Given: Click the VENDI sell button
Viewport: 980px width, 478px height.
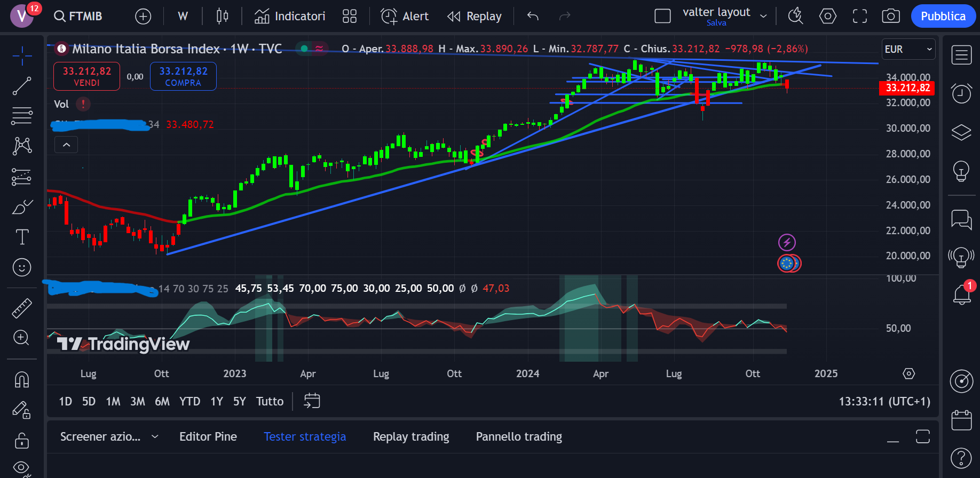Looking at the screenshot, I should (x=87, y=76).
